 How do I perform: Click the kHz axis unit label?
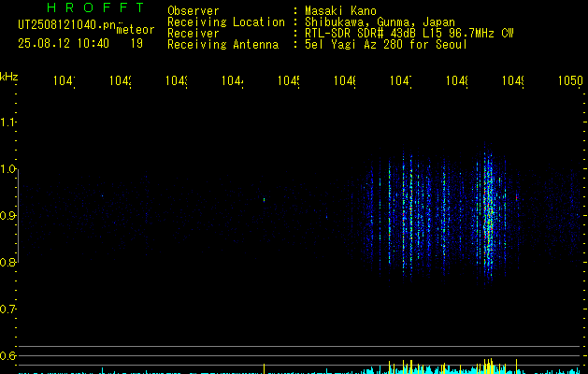point(9,77)
